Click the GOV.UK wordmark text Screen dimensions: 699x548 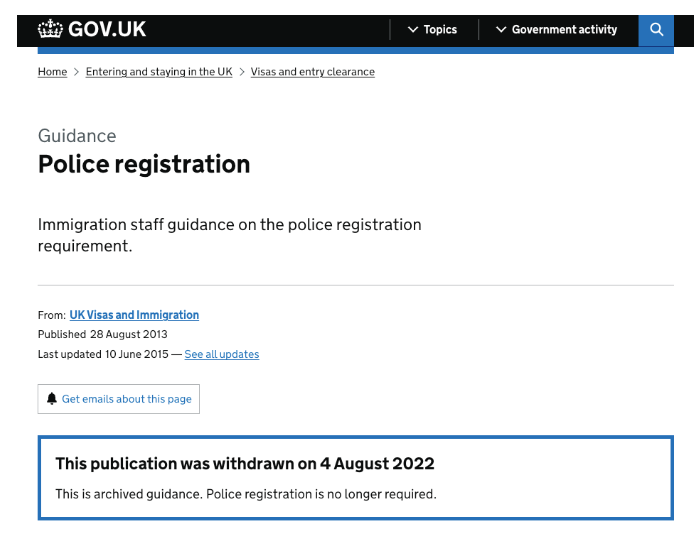point(107,30)
